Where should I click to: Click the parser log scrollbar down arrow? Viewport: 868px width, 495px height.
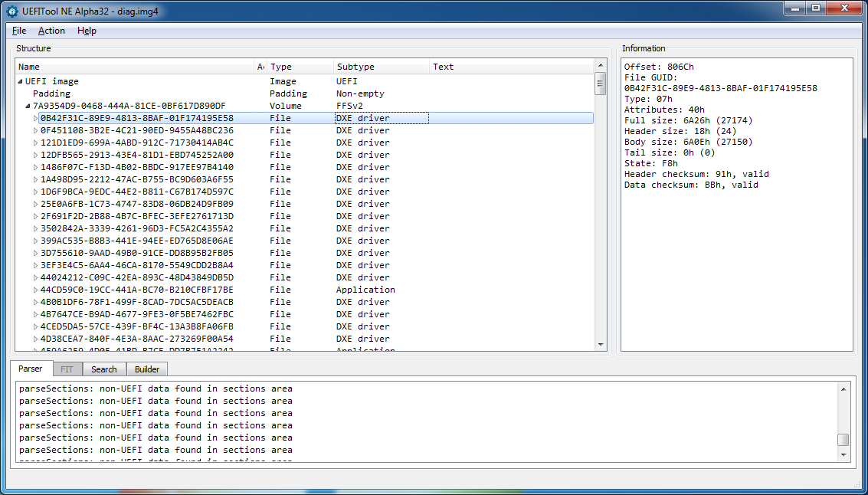tap(843, 454)
